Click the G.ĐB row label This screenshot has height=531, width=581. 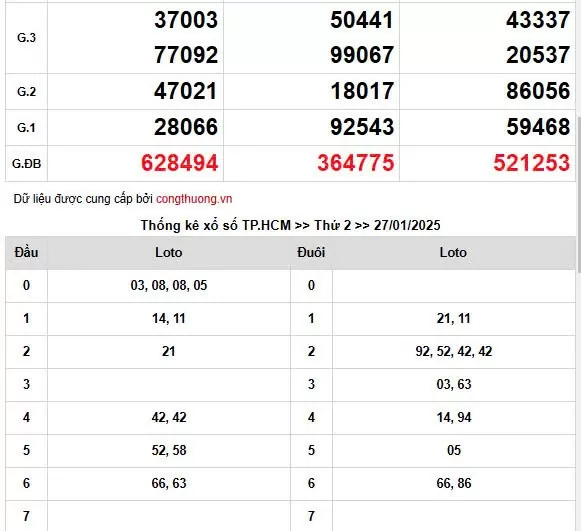26,163
